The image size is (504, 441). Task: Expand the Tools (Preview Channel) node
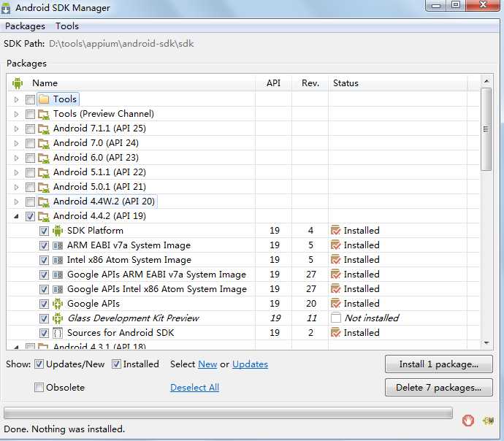coord(16,114)
